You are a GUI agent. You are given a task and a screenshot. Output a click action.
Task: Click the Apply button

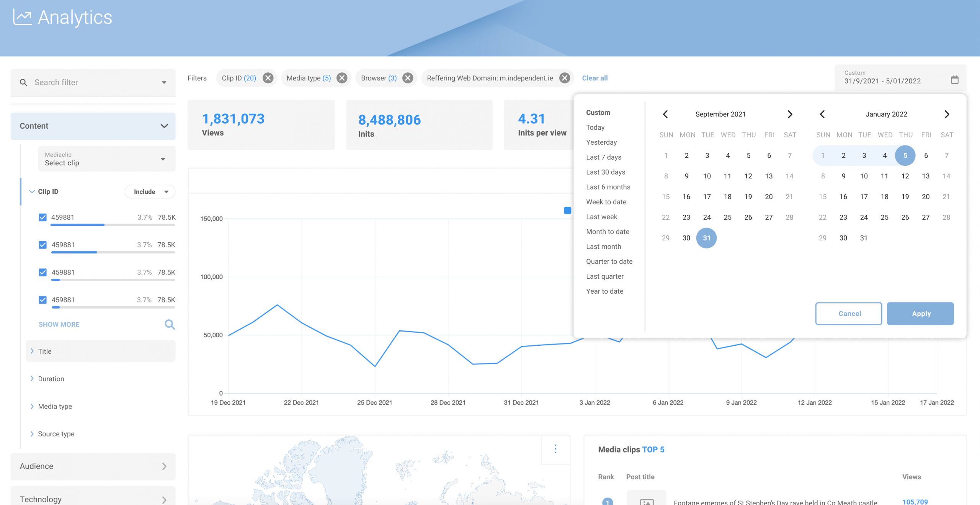coord(920,314)
